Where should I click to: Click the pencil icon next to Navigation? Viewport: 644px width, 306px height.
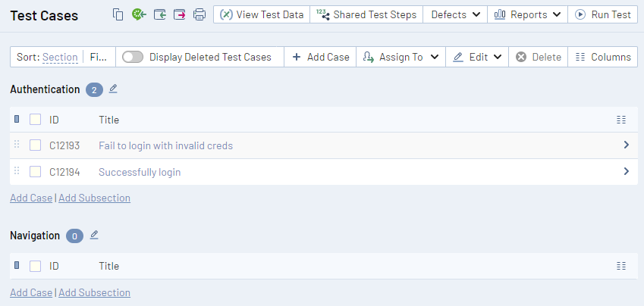pos(94,235)
